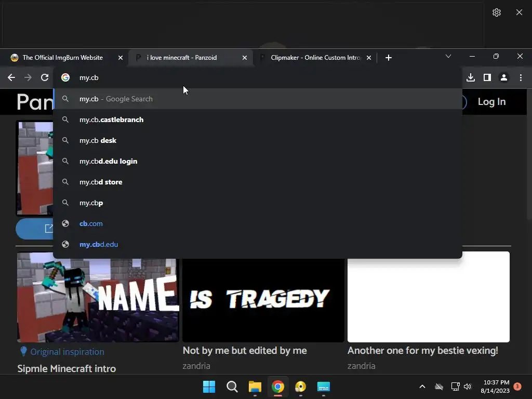Screen dimensions: 532x399
Task: Close the top overlay with X
Action: pyautogui.click(x=519, y=12)
